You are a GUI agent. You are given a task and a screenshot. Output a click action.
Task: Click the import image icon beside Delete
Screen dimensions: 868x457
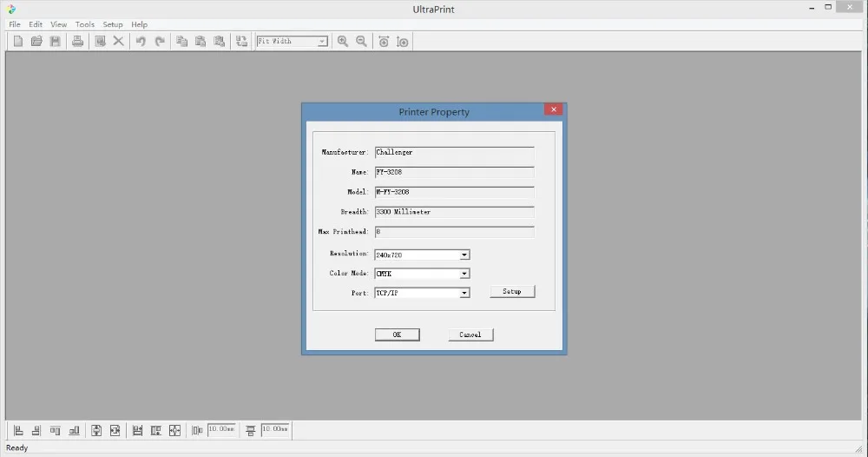point(100,41)
